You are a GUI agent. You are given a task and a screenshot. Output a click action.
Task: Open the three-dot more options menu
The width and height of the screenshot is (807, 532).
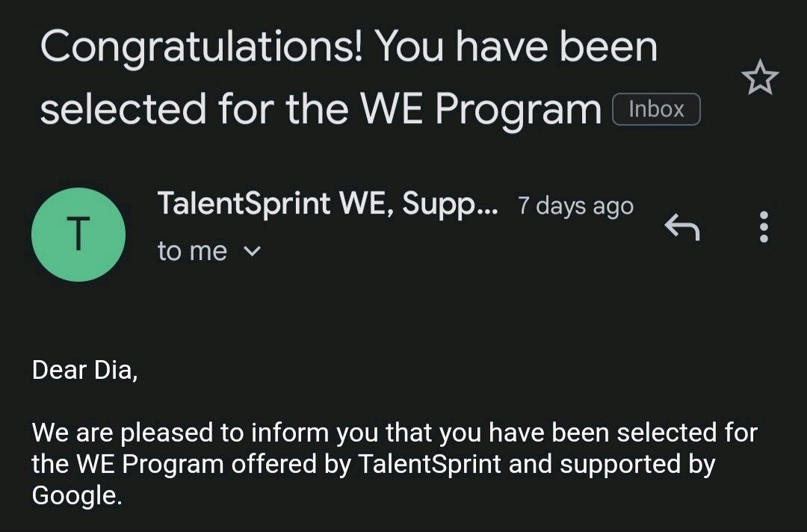[x=764, y=227]
